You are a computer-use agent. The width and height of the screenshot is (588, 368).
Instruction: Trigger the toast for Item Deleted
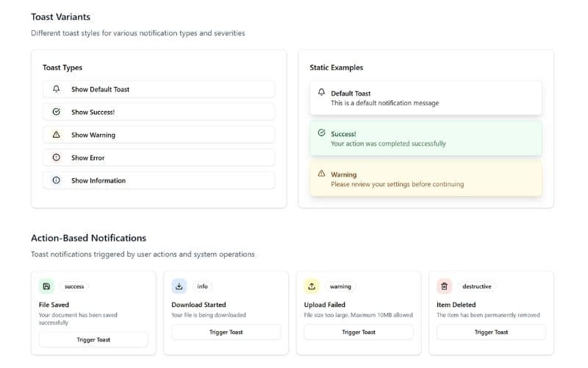[491, 332]
